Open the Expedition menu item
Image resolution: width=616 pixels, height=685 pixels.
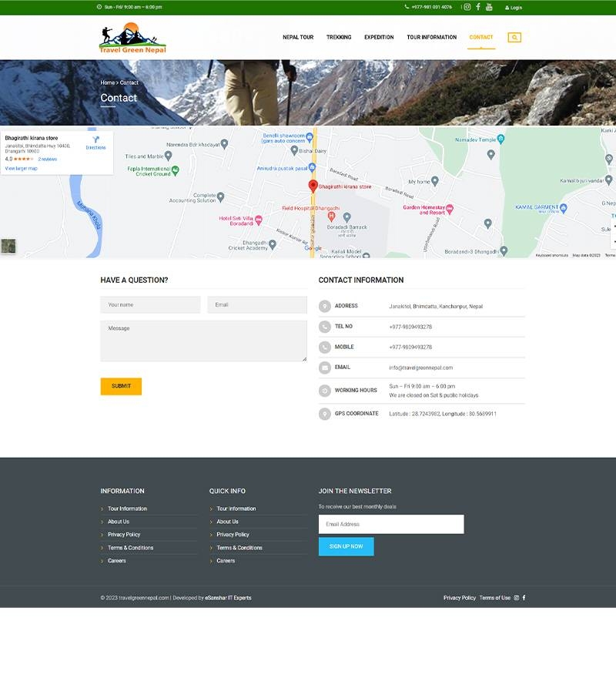coord(379,37)
